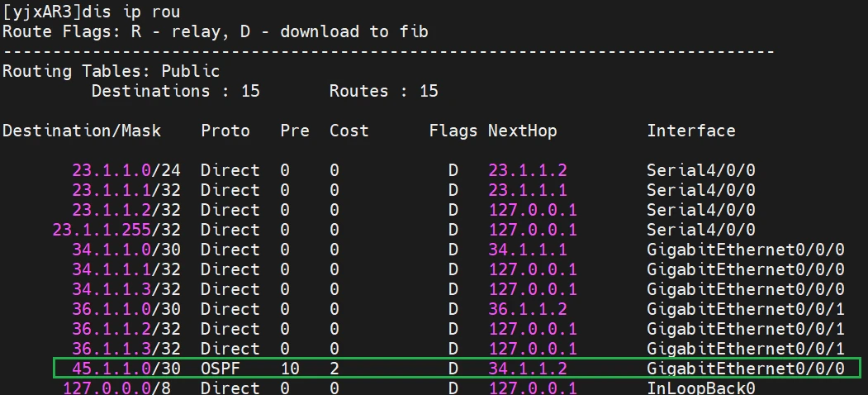Click the 'Routing Tables: Public' text

[x=111, y=71]
